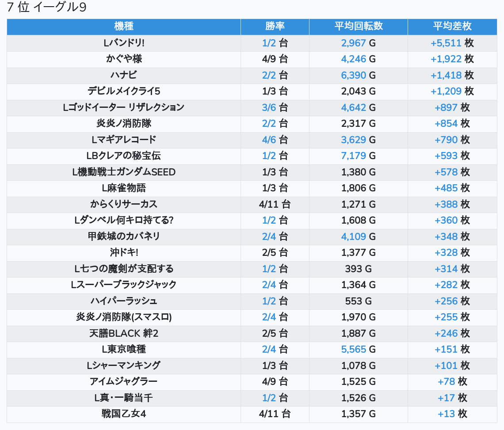Click 1,357 G spins value

359,414
